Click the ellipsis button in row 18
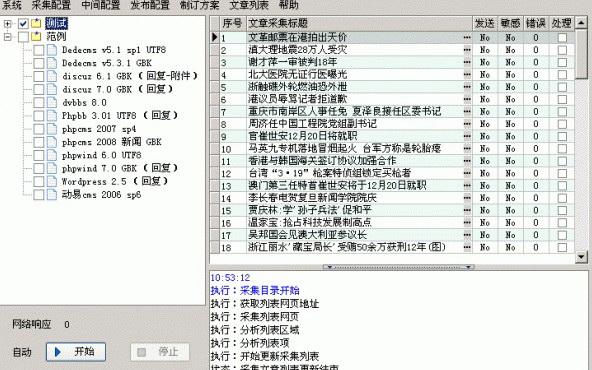Image resolution: width=592 pixels, height=370 pixels. pos(467,247)
